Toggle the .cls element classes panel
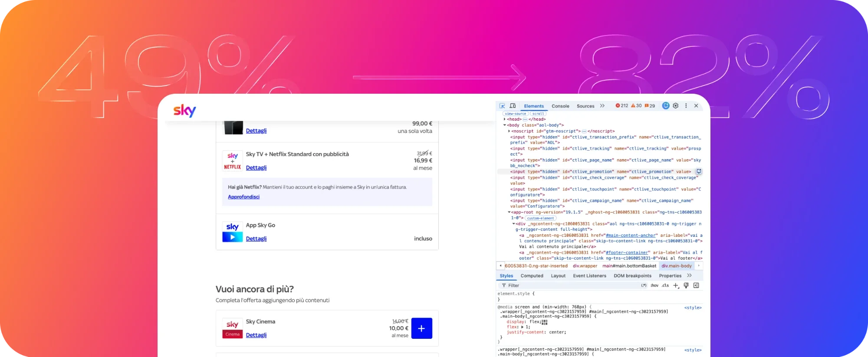 click(x=665, y=285)
